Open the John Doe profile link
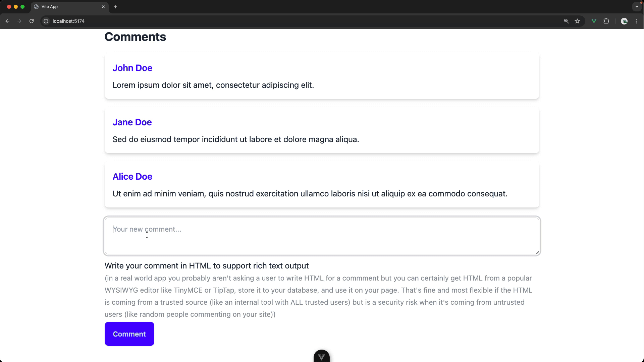The height and width of the screenshot is (362, 644). [x=132, y=68]
